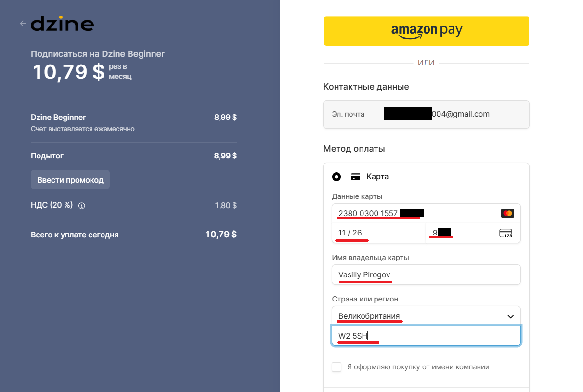This screenshot has height=392, width=583.
Task: Click the country dropdown chevron arrow
Action: (511, 316)
